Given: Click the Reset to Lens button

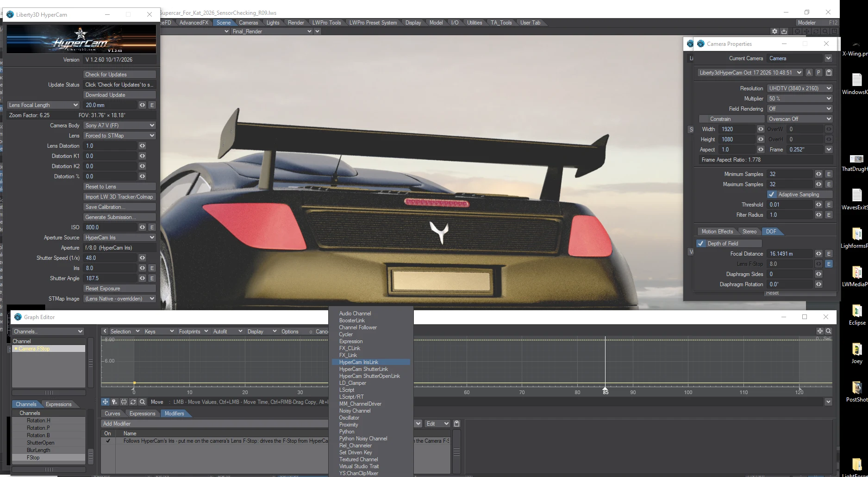Looking at the screenshot, I should pos(119,187).
